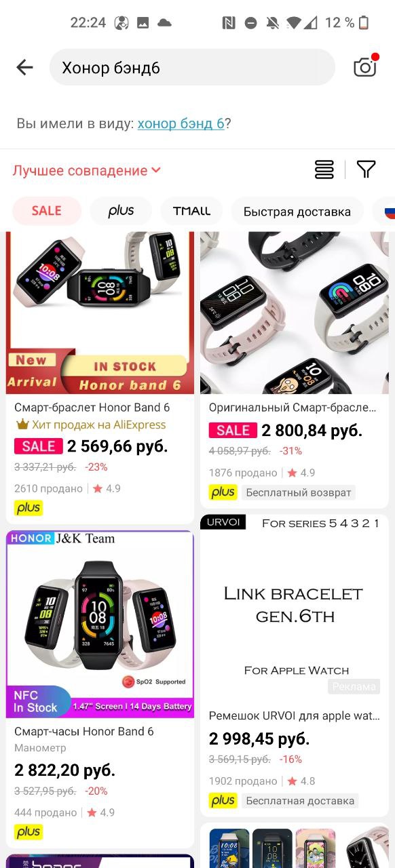Tap plus badge under first Honor Band 6

click(x=29, y=508)
